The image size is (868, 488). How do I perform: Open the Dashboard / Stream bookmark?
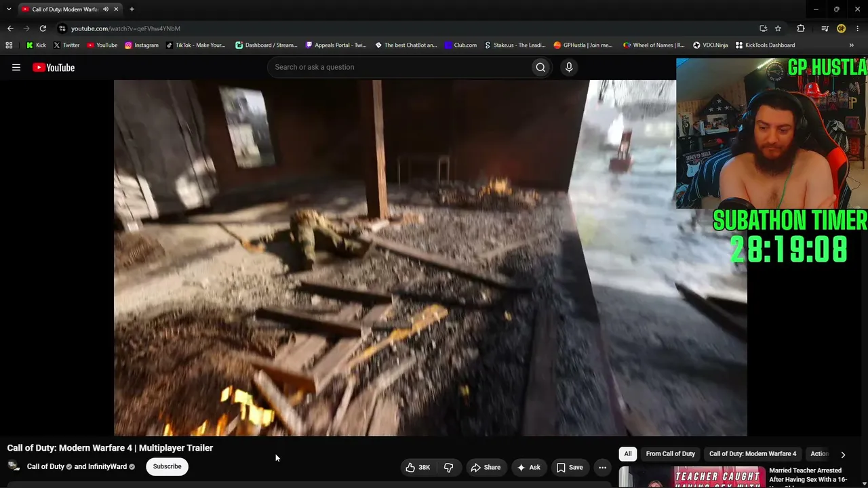tap(267, 45)
